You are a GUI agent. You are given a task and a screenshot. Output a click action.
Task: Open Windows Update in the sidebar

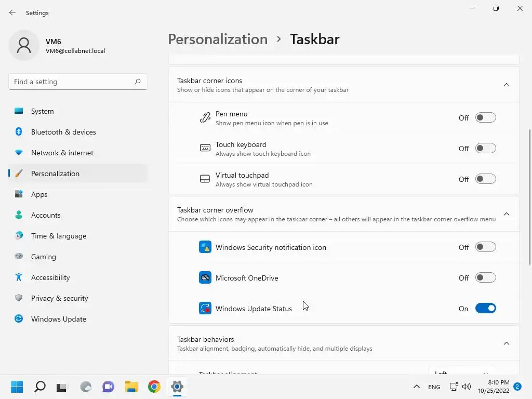(x=78, y=319)
